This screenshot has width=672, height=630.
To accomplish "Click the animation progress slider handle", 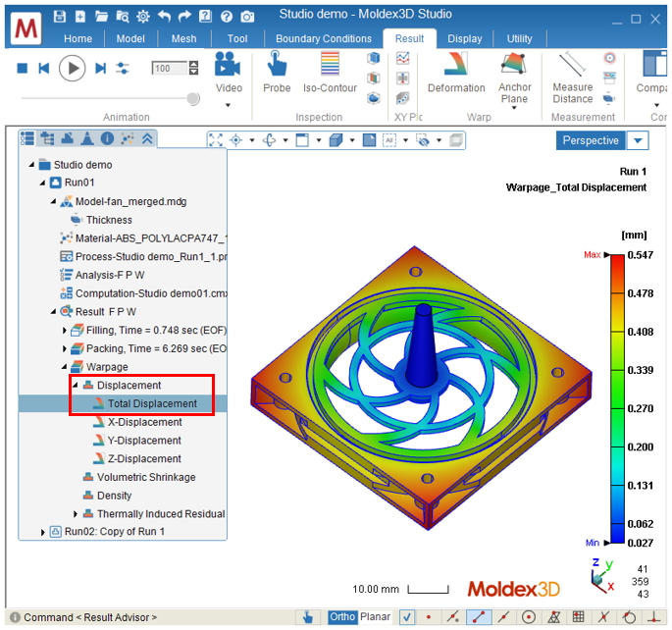I will (193, 98).
